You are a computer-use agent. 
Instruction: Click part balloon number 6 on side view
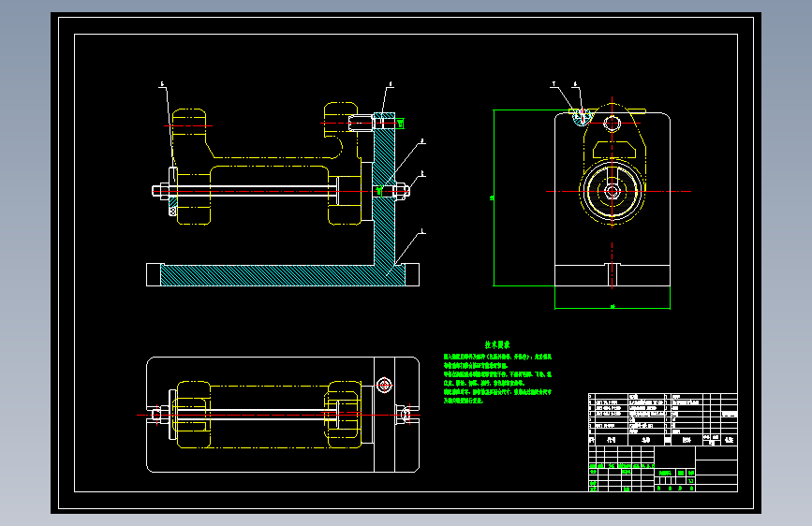click(x=575, y=84)
